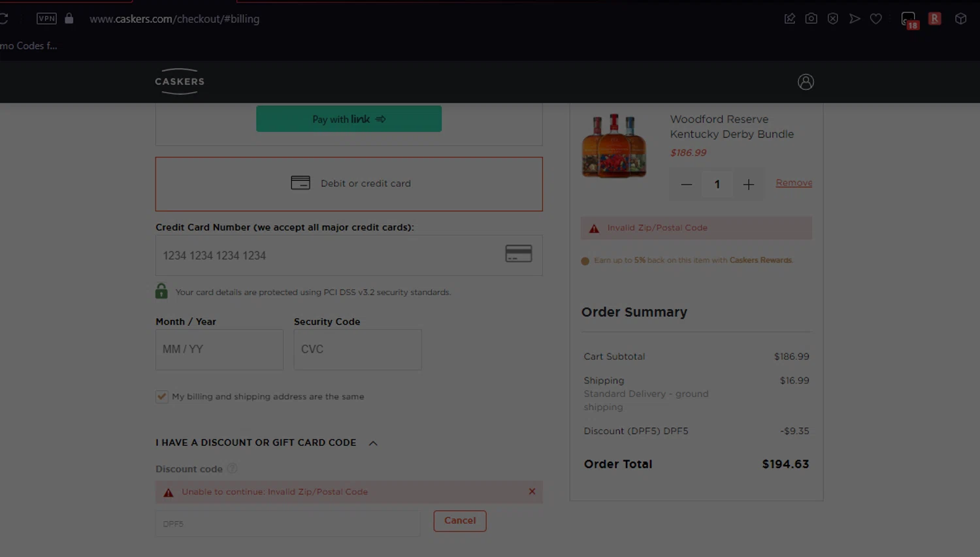Click the padlock site security icon
The width and height of the screenshot is (980, 557).
[69, 18]
